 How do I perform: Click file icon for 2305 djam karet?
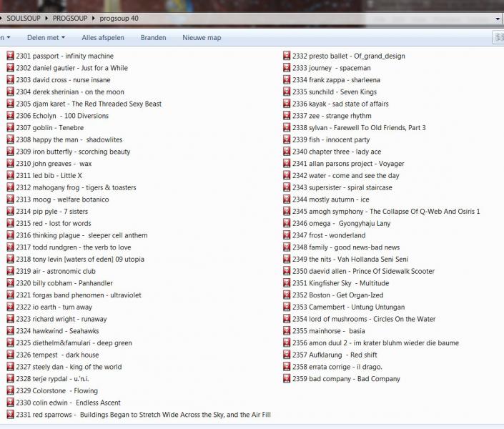pos(10,104)
